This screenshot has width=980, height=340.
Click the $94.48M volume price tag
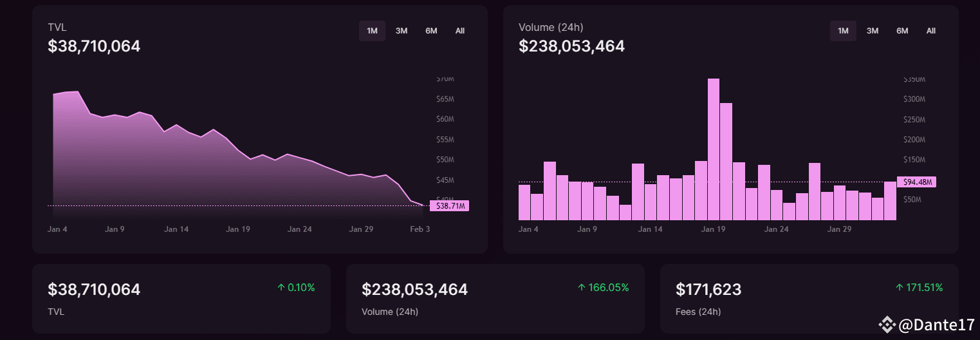click(x=916, y=182)
